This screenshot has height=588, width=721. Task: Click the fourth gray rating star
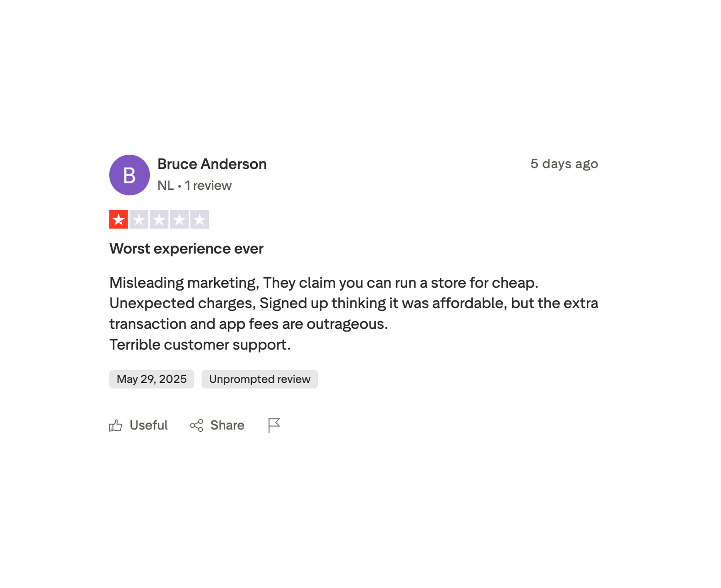point(179,220)
